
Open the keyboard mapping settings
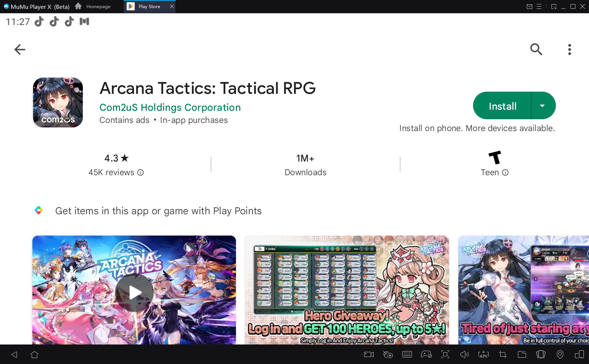(407, 354)
